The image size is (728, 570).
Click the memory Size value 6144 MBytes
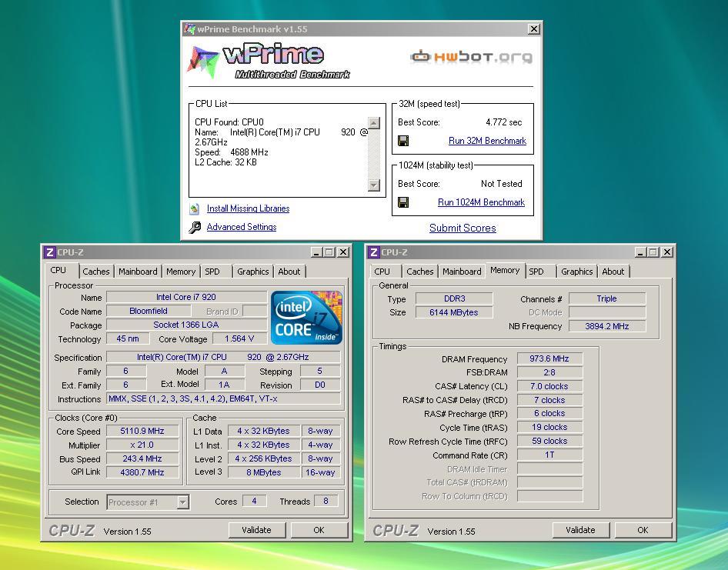tap(453, 312)
